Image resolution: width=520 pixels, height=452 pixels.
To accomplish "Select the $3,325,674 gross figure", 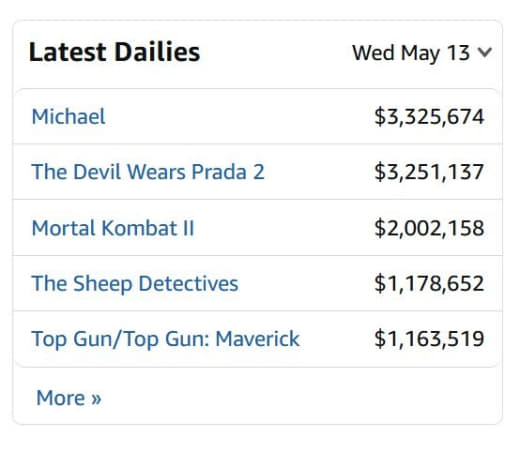I will point(429,117).
